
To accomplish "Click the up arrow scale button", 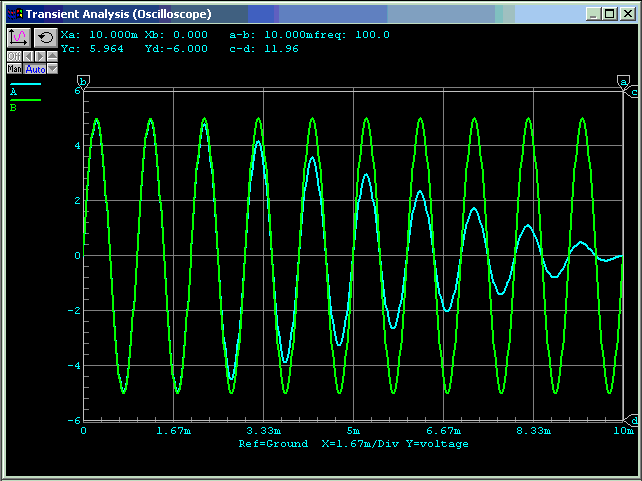I will click(52, 57).
